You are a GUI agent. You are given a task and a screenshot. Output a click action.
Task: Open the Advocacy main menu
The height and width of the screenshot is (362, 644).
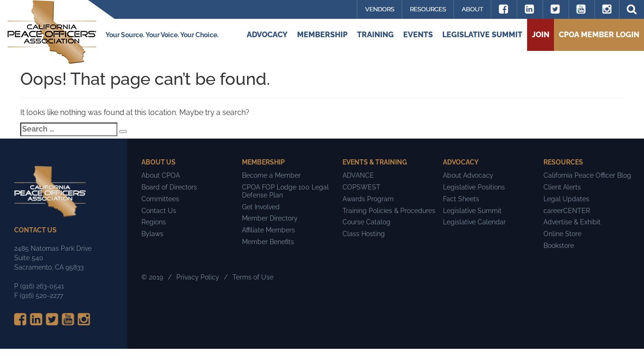click(267, 35)
